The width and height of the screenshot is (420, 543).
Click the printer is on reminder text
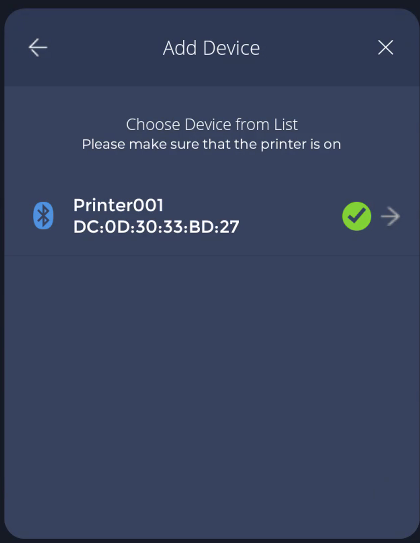coord(211,144)
